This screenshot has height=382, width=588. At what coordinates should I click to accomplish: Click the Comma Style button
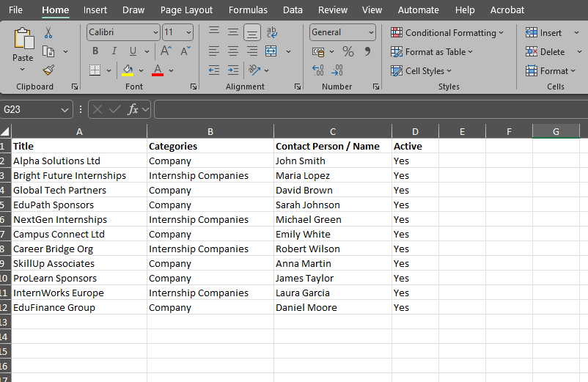click(367, 51)
